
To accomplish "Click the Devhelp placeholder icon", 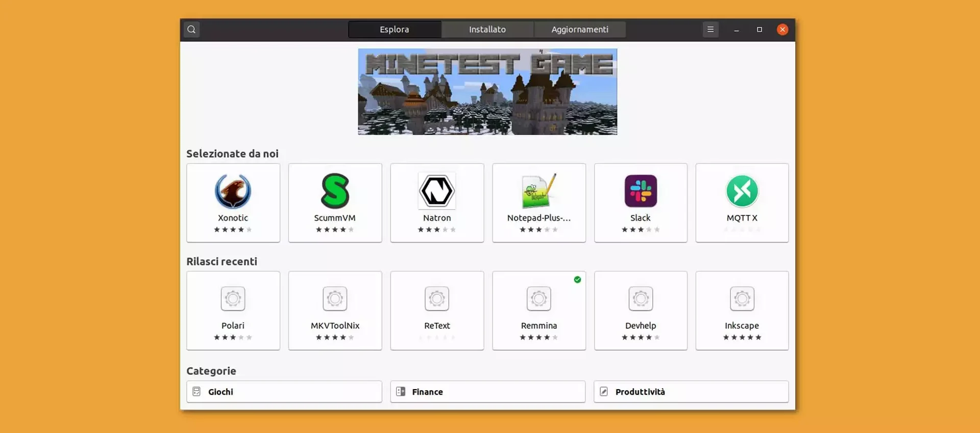I will point(641,299).
